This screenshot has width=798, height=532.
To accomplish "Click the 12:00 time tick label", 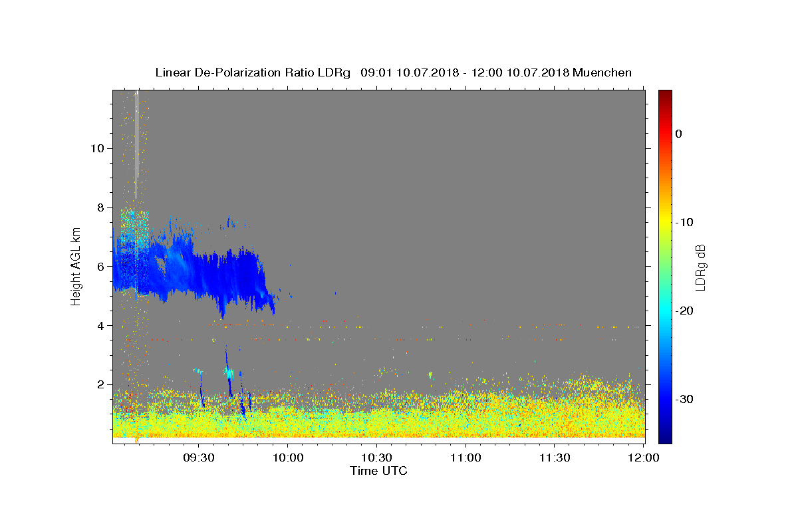I will (644, 459).
